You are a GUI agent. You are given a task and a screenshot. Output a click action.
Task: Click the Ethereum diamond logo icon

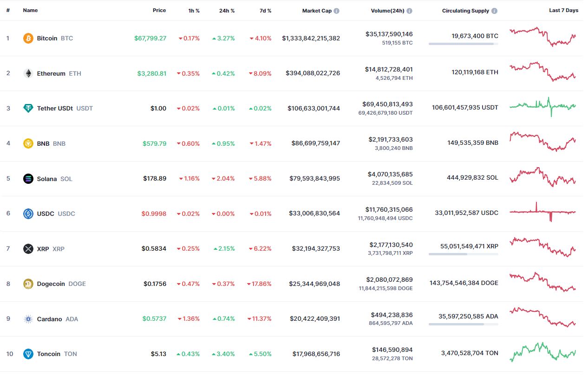28,73
